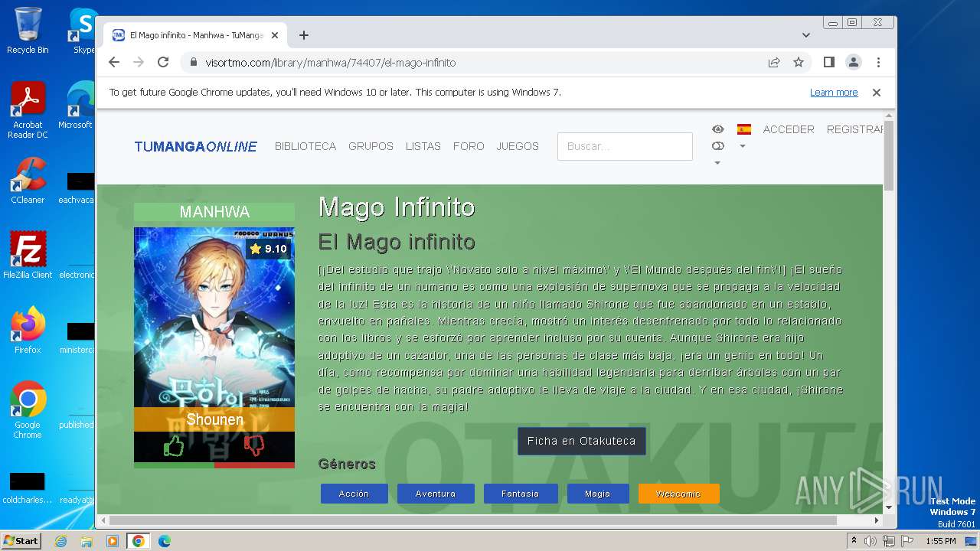This screenshot has height=551, width=980.
Task: Click the 9.10 star rating badge
Action: coord(268,249)
